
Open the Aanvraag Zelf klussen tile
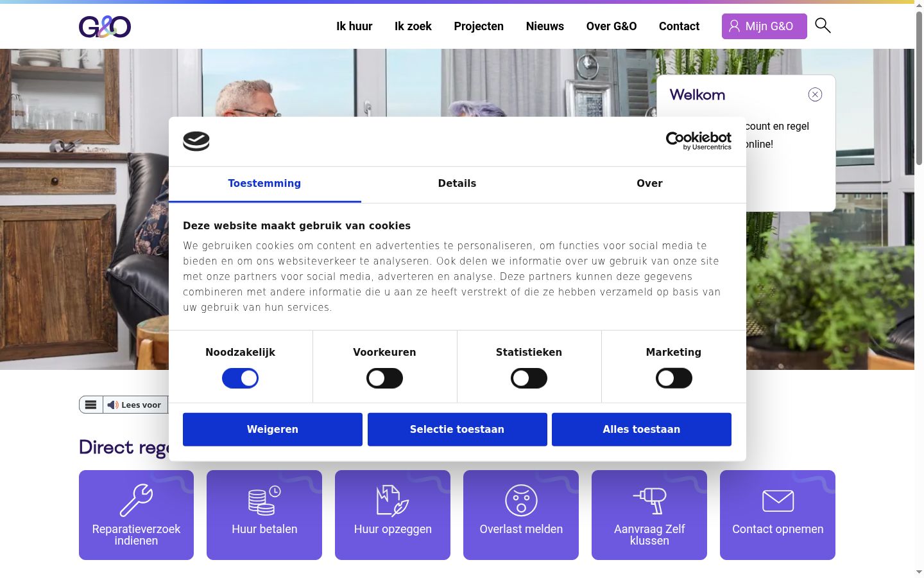tap(649, 515)
